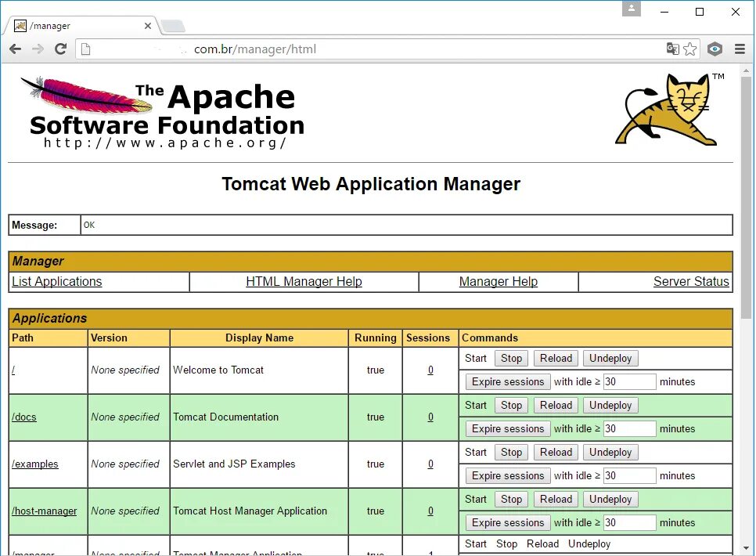Reload the Welcome to Tomcat application
This screenshot has width=756, height=556.
pos(556,358)
